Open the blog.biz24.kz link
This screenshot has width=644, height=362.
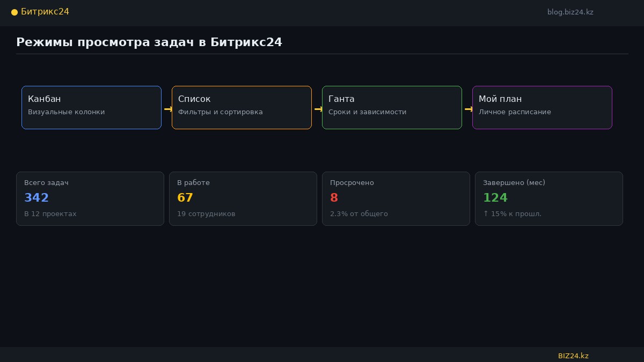point(570,12)
